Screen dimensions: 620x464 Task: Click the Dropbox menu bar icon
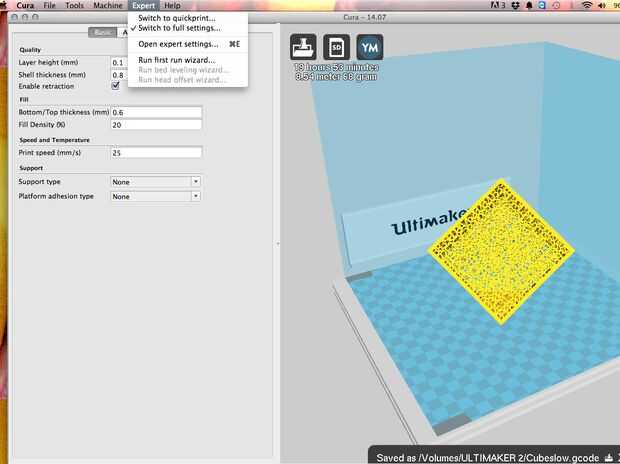(x=515, y=5)
